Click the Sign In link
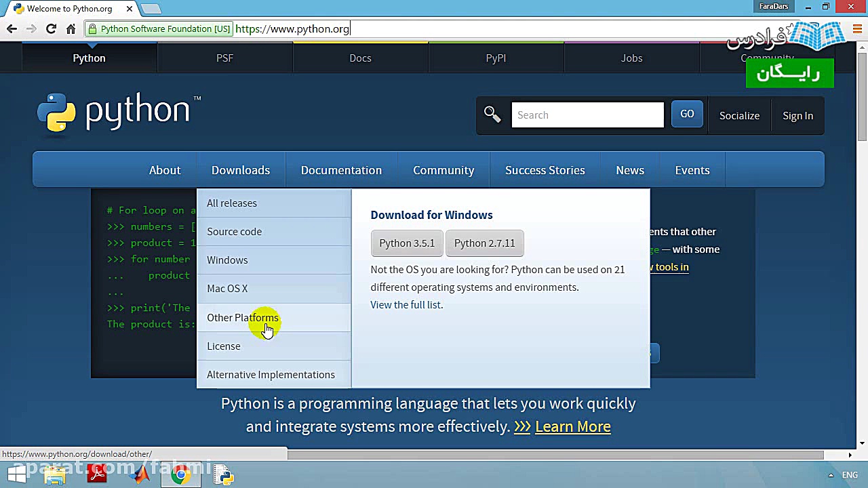The image size is (868, 488). pos(797,115)
